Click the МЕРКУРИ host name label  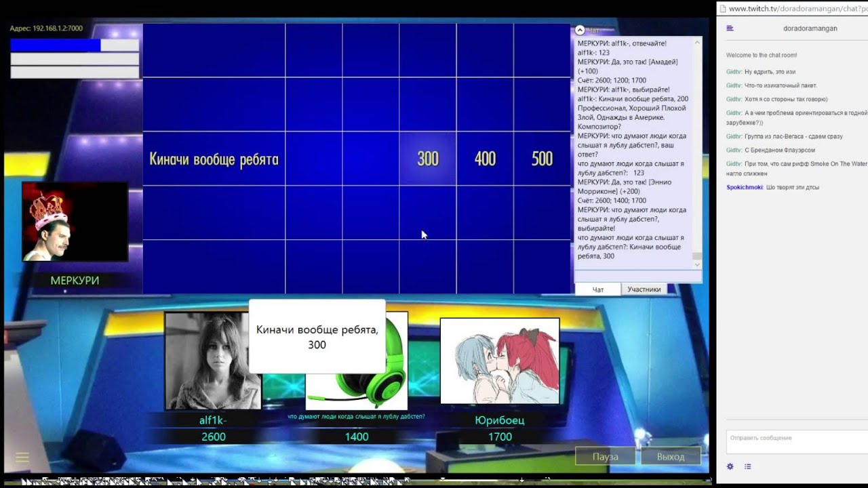coord(75,281)
